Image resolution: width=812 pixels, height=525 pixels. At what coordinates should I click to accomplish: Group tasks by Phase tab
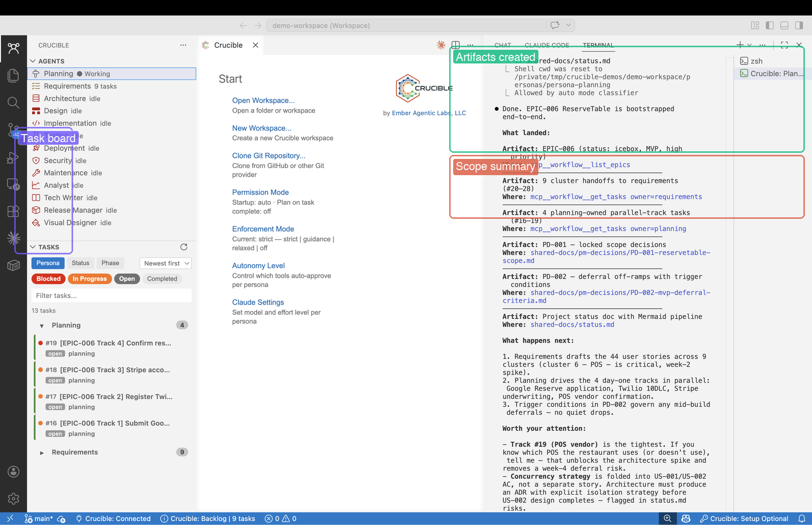pos(110,263)
